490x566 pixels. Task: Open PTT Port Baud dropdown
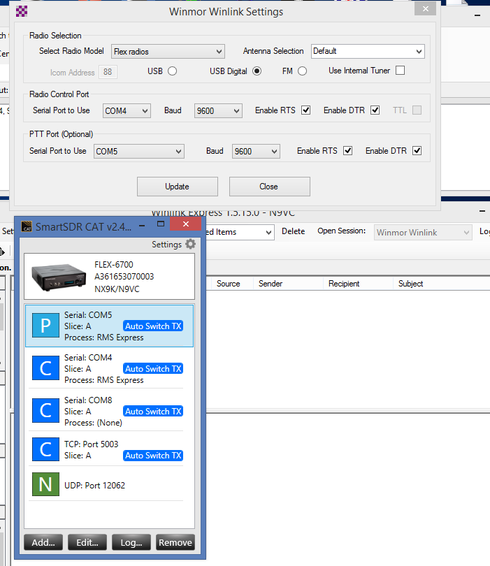click(x=256, y=151)
